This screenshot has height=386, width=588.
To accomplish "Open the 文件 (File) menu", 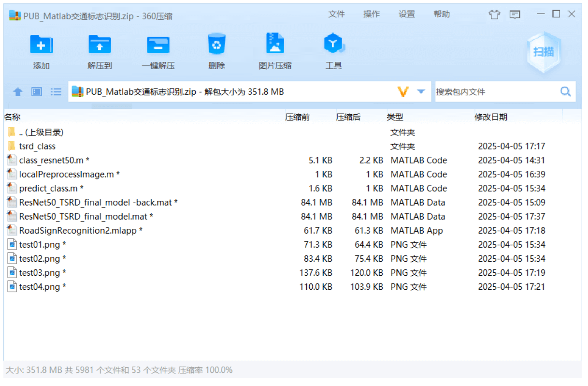I will (x=336, y=15).
